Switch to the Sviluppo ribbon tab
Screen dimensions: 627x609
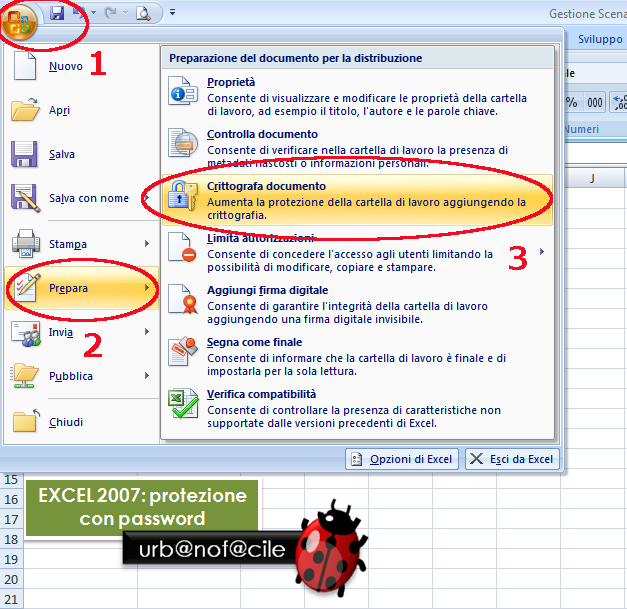600,39
